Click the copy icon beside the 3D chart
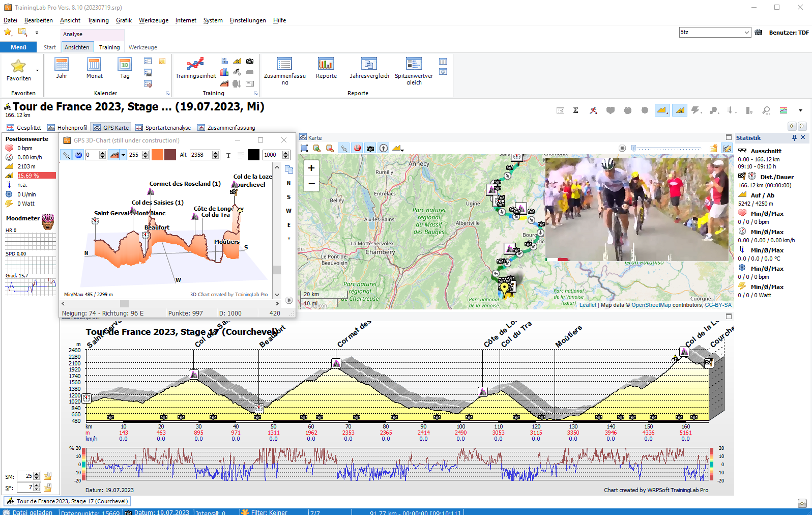The image size is (812, 515). 289,169
